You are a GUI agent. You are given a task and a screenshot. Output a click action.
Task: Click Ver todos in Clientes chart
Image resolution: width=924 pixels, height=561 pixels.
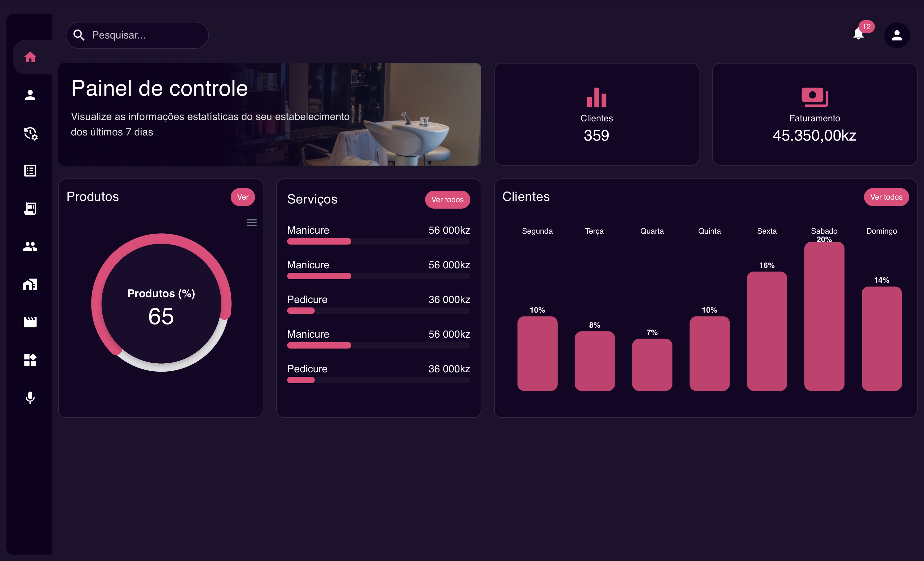[886, 197]
